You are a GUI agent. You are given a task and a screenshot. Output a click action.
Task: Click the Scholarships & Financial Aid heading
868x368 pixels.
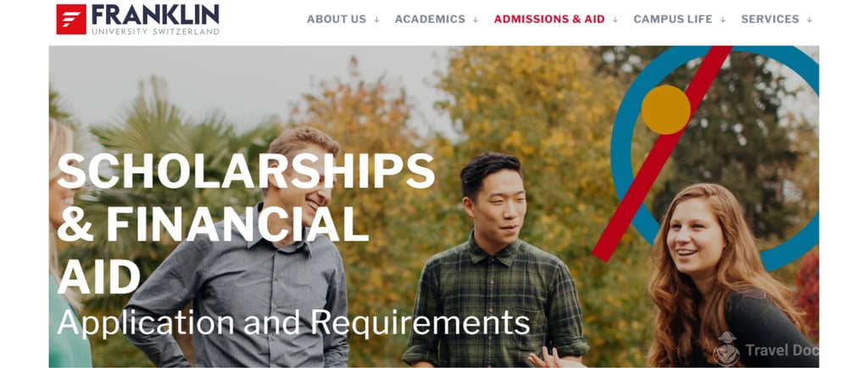[246, 223]
